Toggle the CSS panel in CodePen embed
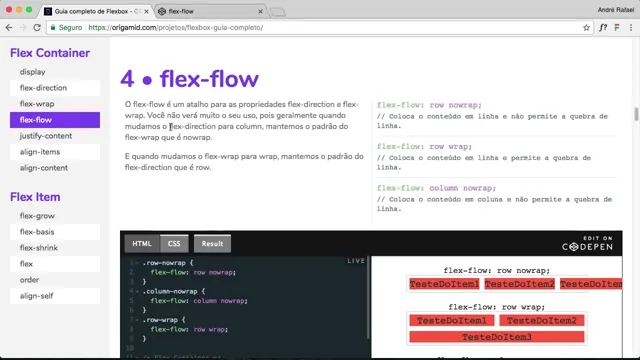Screen dimensions: 640x360 point(174,244)
